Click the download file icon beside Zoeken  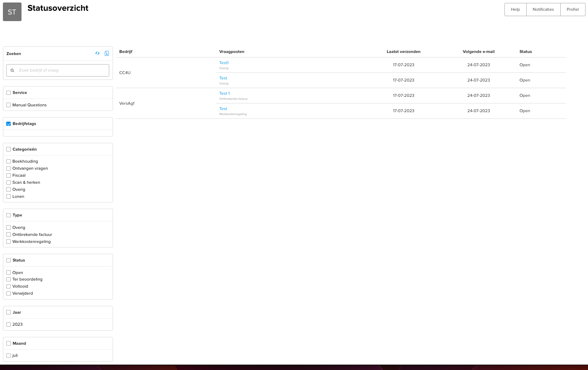[x=107, y=53]
